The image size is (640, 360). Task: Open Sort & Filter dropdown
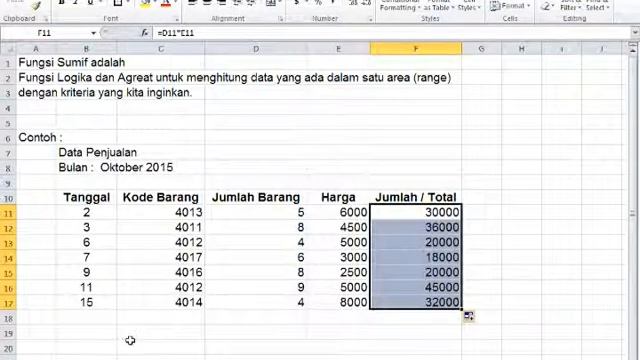(x=571, y=6)
